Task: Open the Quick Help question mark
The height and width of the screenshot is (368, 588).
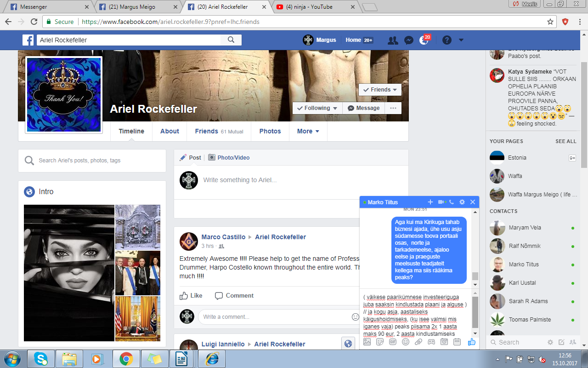Action: (x=447, y=40)
